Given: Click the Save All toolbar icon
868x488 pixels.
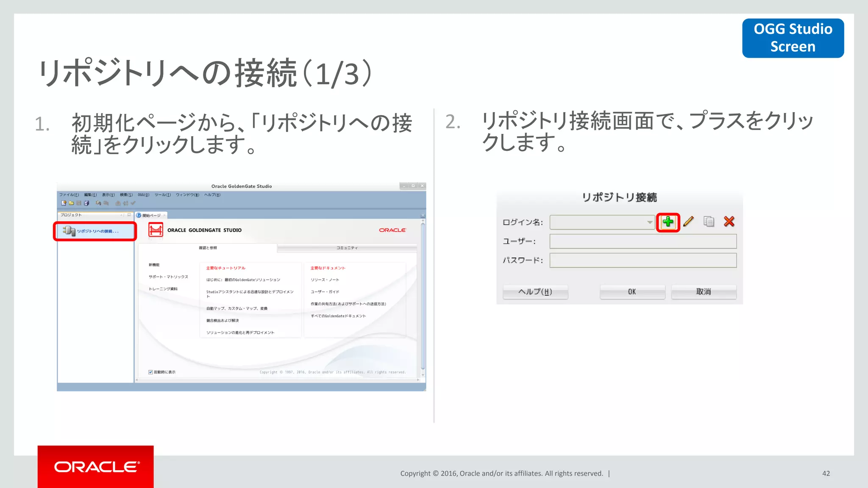Looking at the screenshot, I should [x=86, y=203].
